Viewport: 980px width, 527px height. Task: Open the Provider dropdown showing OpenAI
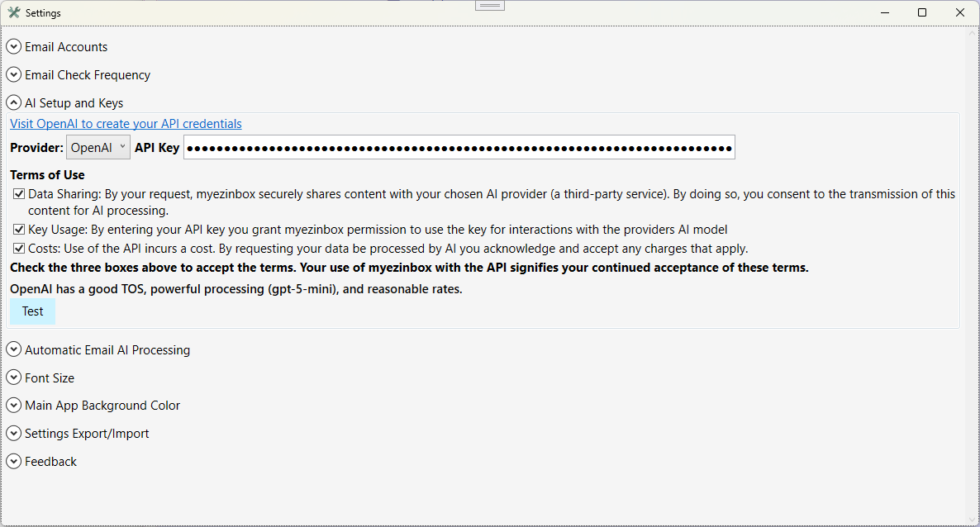tap(98, 148)
